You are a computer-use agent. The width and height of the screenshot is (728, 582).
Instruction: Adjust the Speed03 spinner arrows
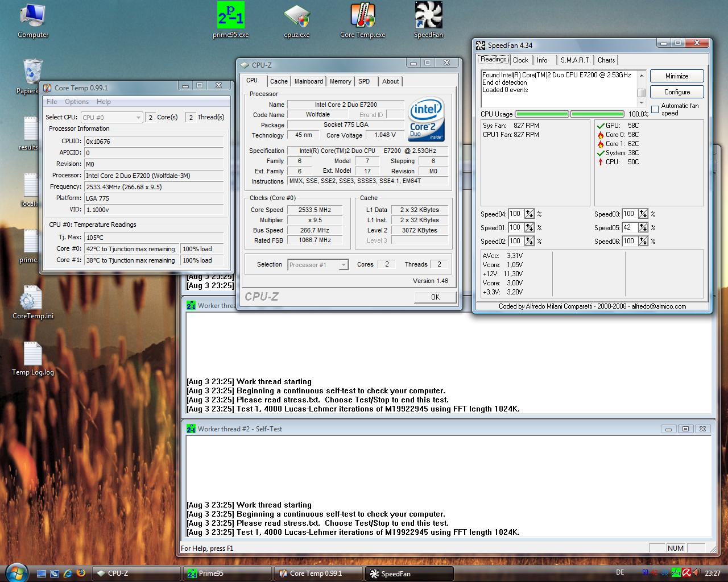[x=643, y=214]
